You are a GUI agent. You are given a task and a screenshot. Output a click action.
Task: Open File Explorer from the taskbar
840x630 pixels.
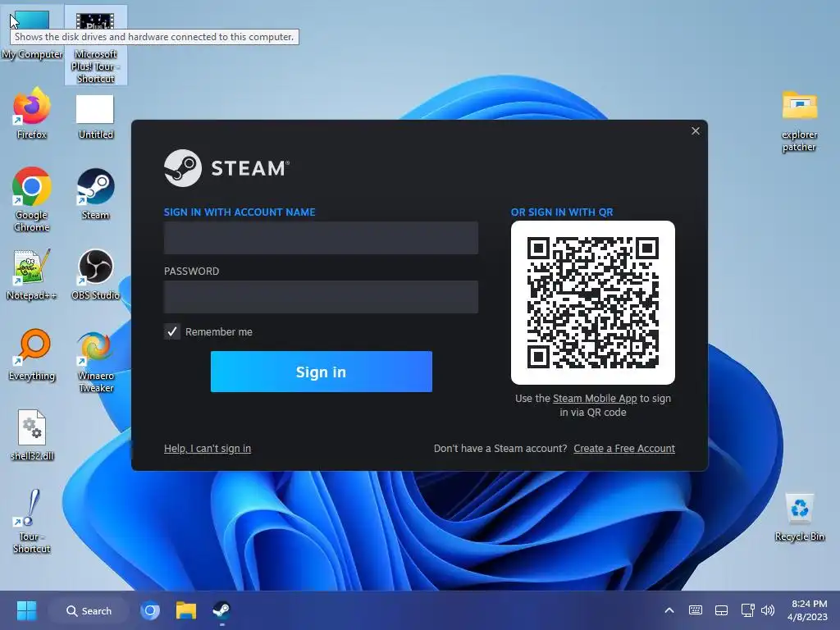186,610
